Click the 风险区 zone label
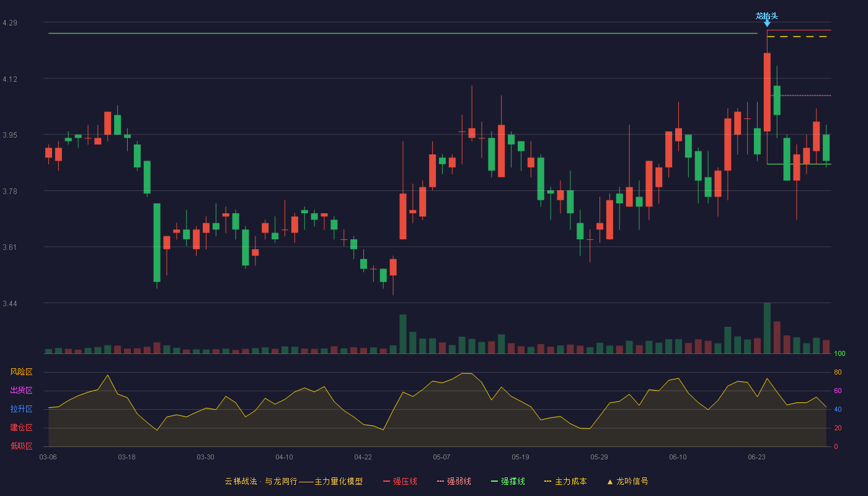The height and width of the screenshot is (496, 868). coord(21,372)
